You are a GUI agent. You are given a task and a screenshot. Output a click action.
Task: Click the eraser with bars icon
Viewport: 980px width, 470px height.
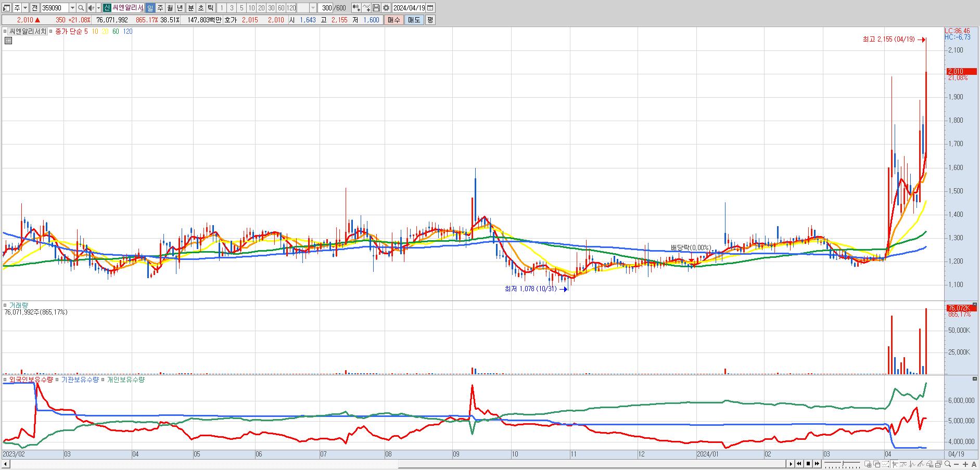[x=930, y=464]
